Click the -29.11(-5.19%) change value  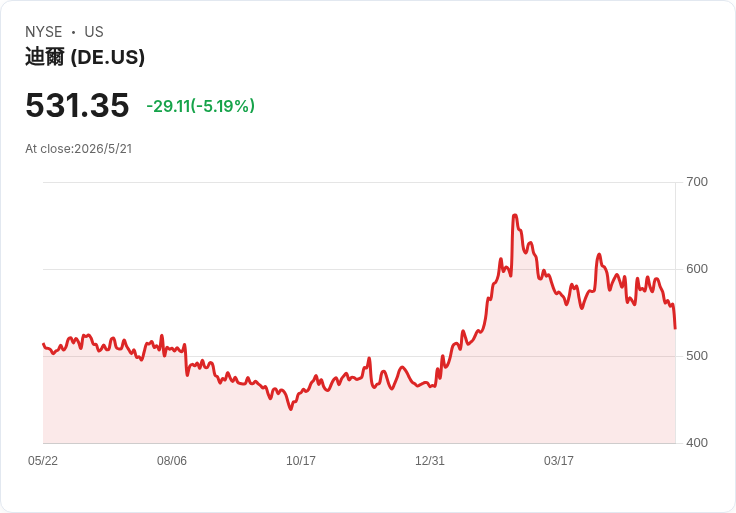(200, 106)
